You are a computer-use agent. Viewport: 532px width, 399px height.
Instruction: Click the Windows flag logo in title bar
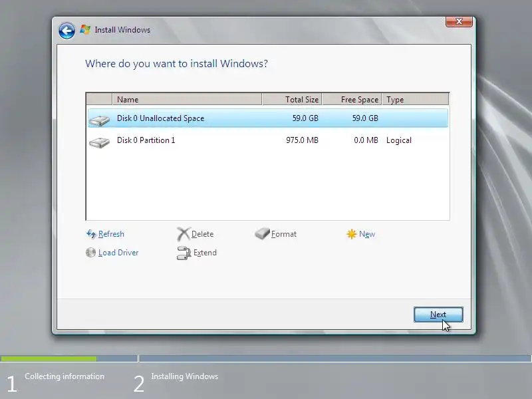tap(85, 30)
